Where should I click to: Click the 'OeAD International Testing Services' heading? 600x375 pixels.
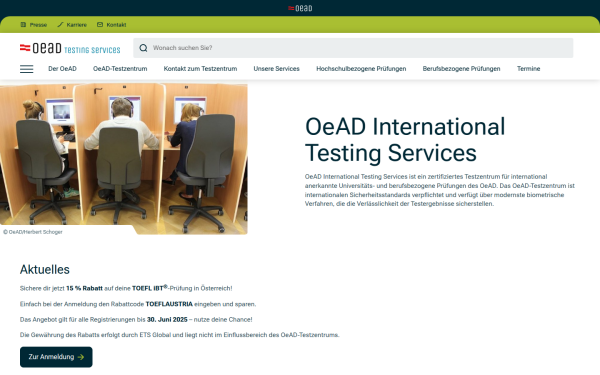(405, 140)
